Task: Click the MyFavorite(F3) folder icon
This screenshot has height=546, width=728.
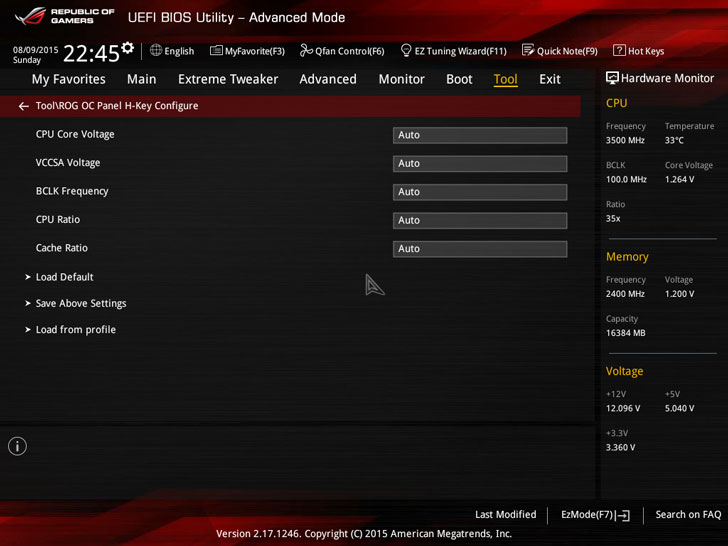Action: pos(216,50)
